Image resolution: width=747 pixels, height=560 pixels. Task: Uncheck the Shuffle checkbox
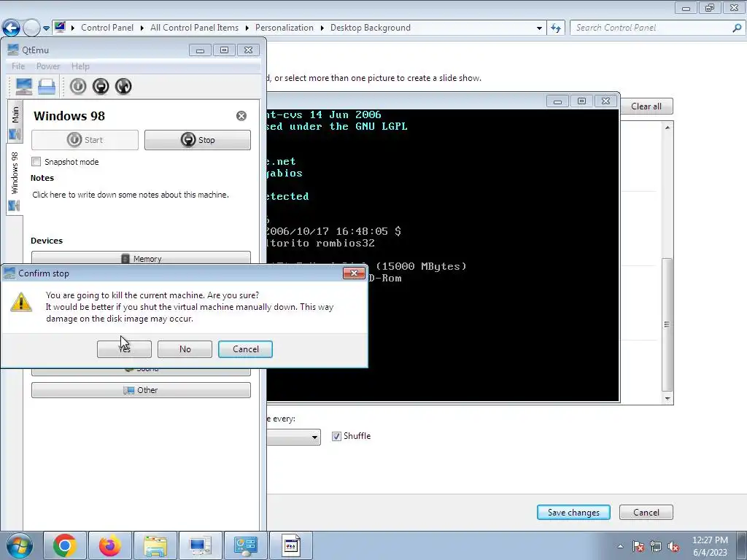tap(336, 436)
